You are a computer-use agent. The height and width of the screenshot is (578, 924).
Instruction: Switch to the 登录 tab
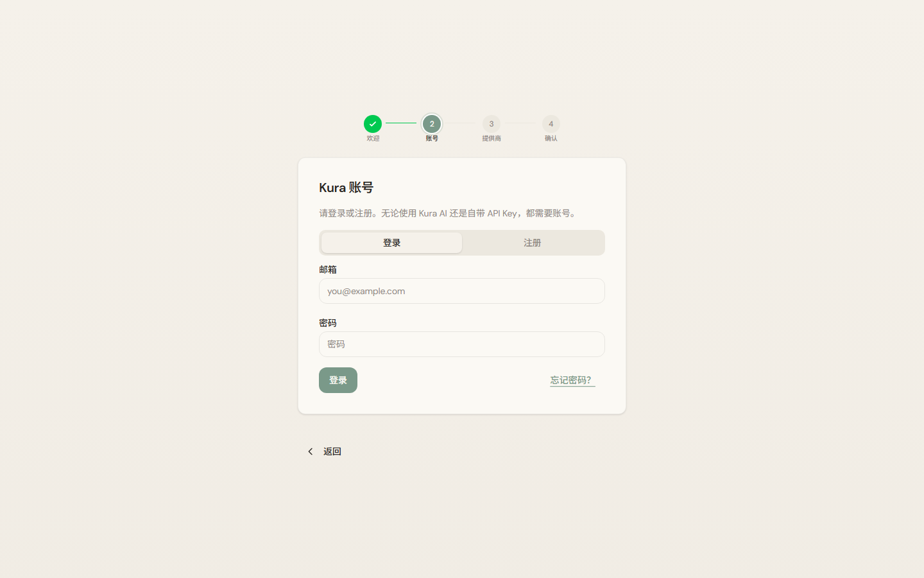391,243
